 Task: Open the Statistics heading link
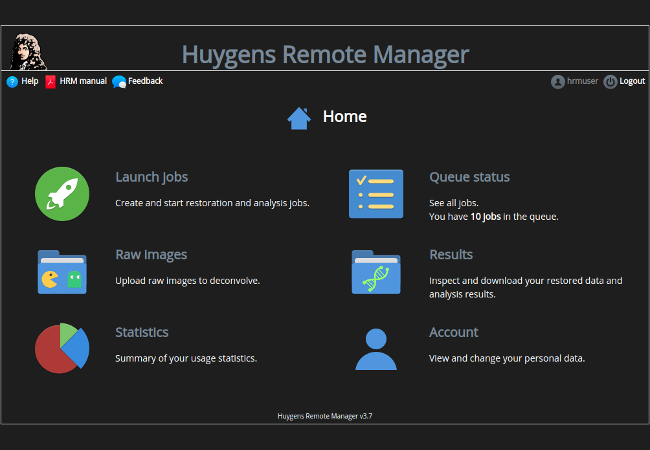pos(142,332)
